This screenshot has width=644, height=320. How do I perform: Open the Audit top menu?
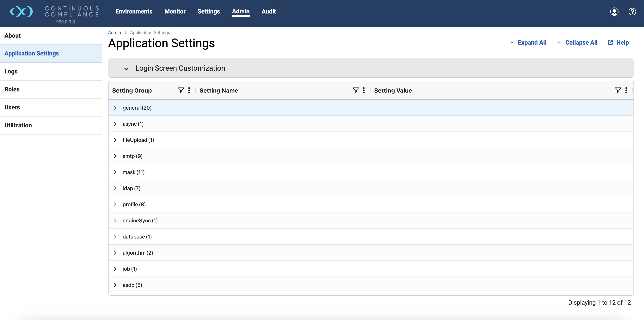tap(269, 11)
